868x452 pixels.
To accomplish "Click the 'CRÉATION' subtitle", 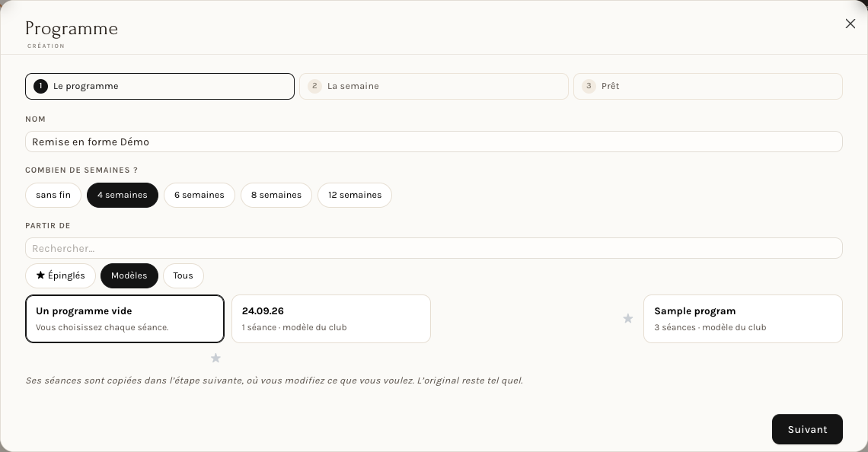I will pos(46,46).
